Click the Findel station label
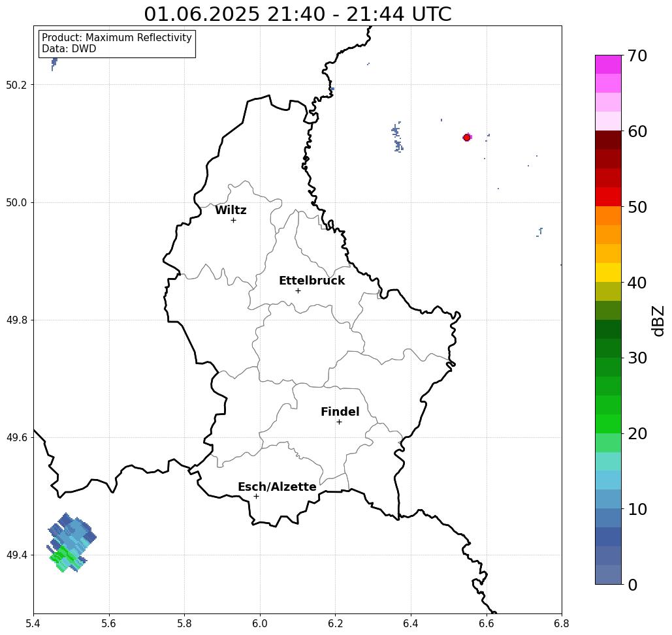672x635 pixels. click(340, 412)
